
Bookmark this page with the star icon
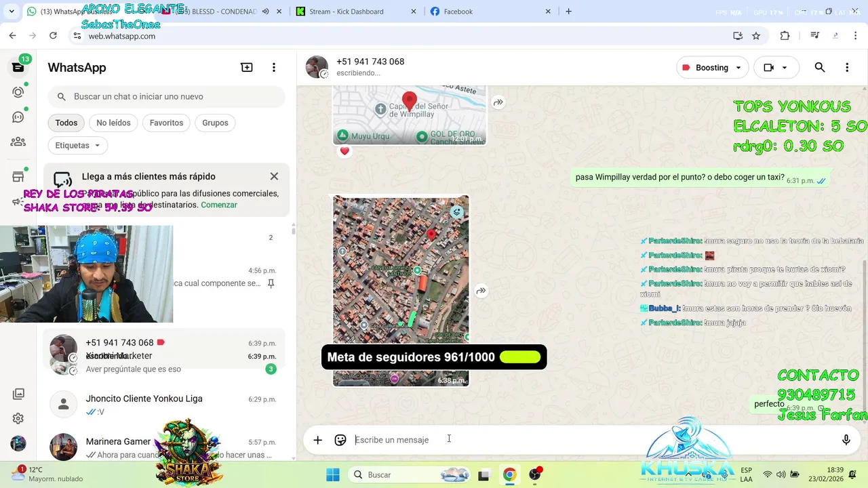pyautogui.click(x=756, y=36)
